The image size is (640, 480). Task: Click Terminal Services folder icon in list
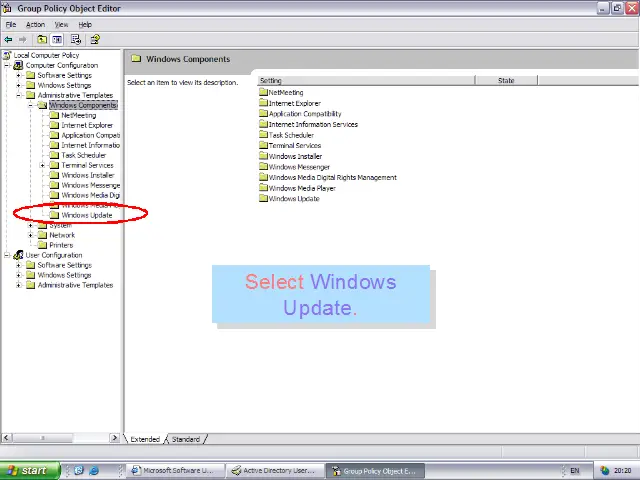(x=264, y=145)
